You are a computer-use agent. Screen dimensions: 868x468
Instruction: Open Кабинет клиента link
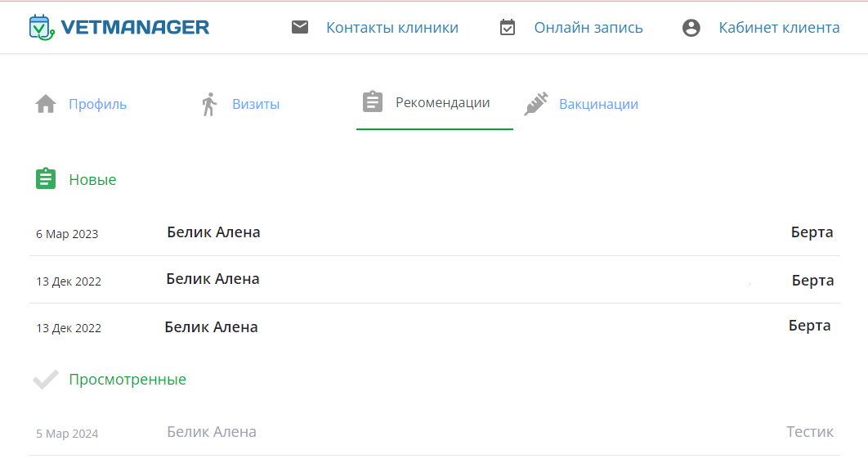779,28
